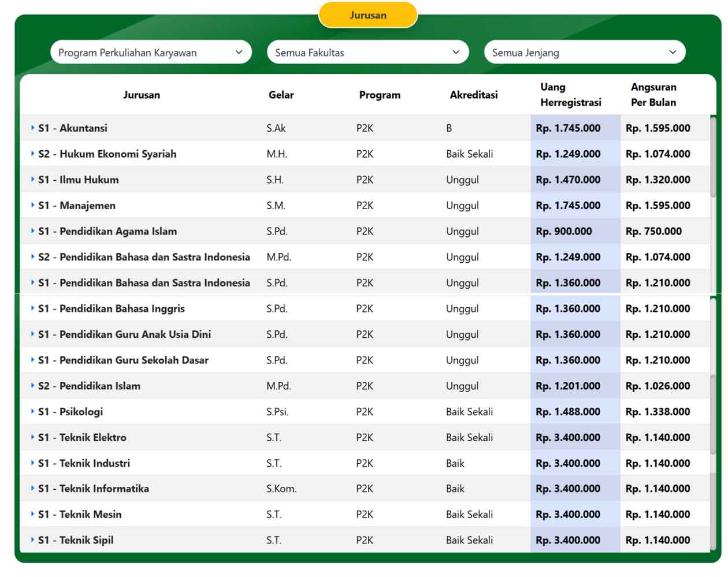Expand the S1 - Teknik Informatika arrow
This screenshot has width=728, height=577.
coord(32,488)
